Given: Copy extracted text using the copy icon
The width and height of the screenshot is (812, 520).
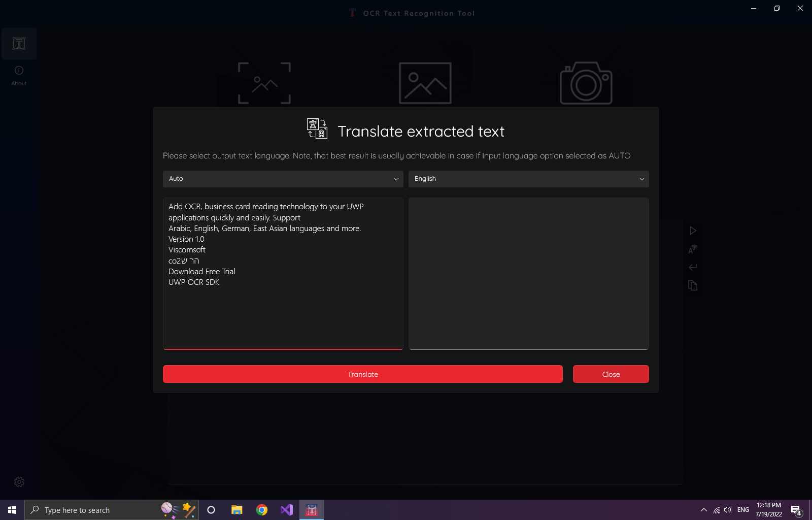Looking at the screenshot, I should click(693, 285).
